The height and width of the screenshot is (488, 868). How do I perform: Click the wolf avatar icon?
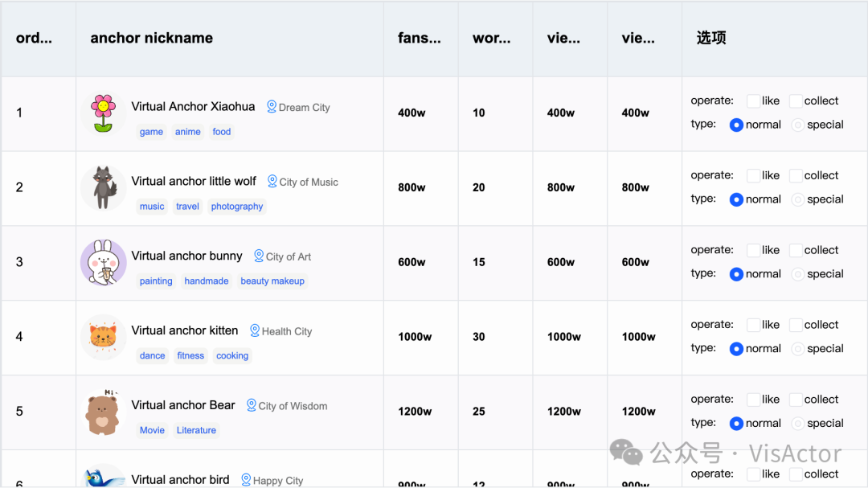(x=103, y=187)
